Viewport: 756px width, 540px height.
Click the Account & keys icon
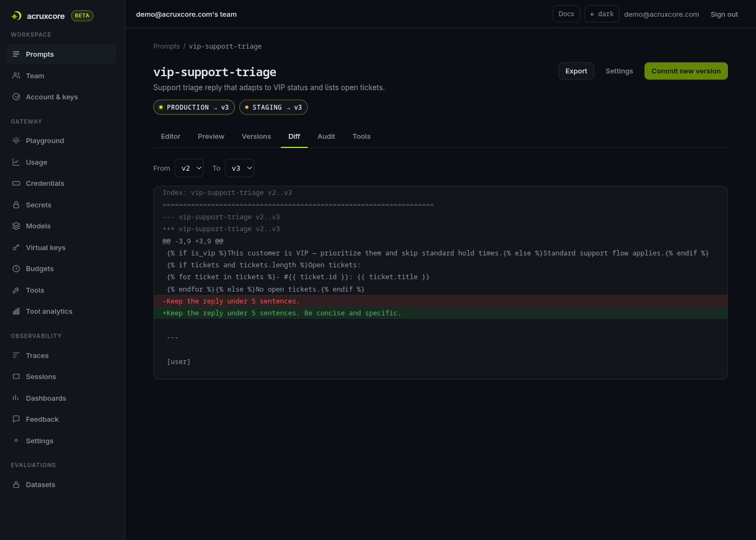16,97
